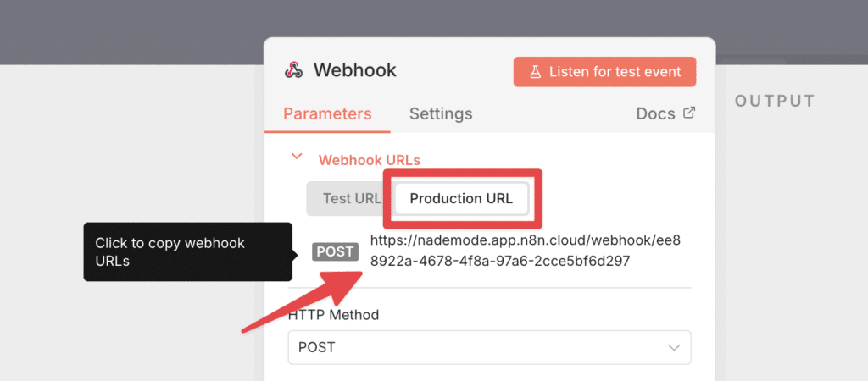Click the gray POST method badge

pyautogui.click(x=336, y=251)
